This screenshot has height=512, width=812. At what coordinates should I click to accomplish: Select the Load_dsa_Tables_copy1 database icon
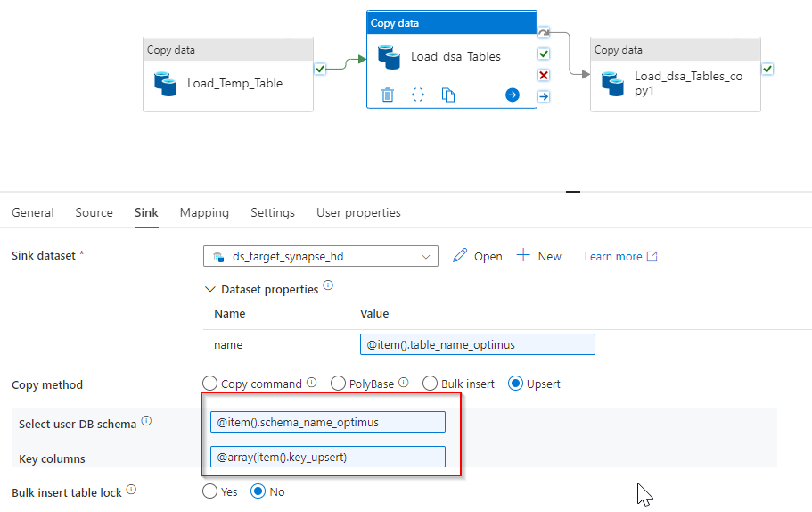click(x=613, y=84)
